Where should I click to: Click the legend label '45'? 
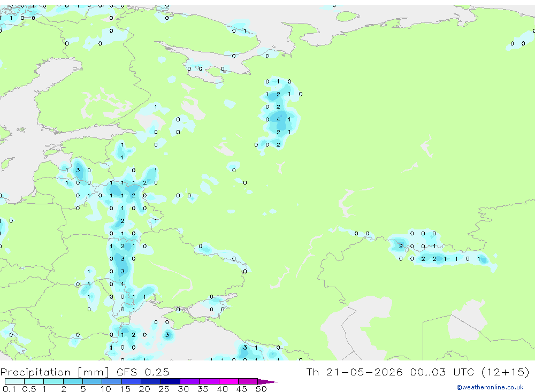coord(242,389)
